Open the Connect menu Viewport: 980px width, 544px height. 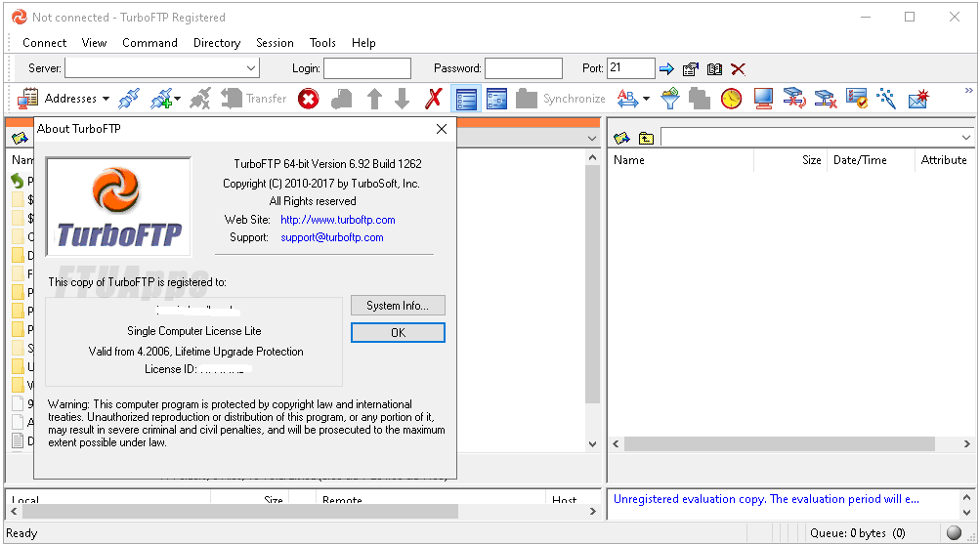tap(44, 42)
